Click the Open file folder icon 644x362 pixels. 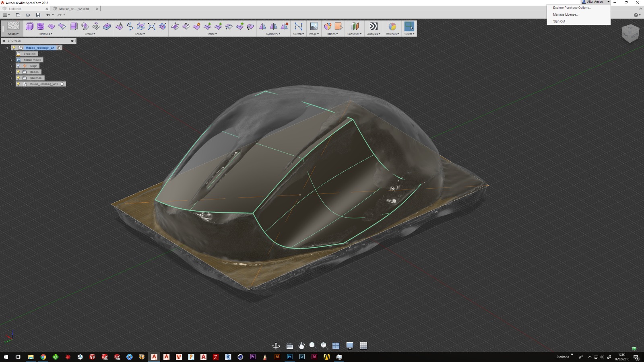pyautogui.click(x=28, y=15)
